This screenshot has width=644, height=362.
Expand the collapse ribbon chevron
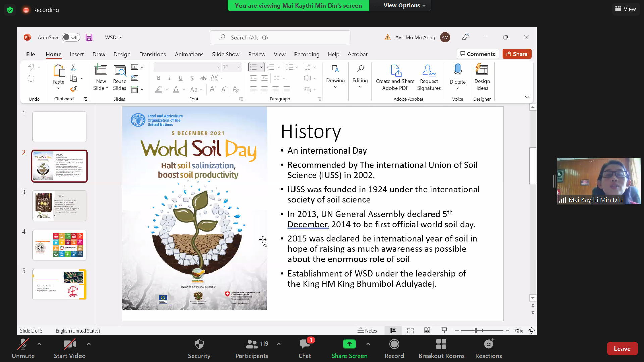(x=527, y=97)
